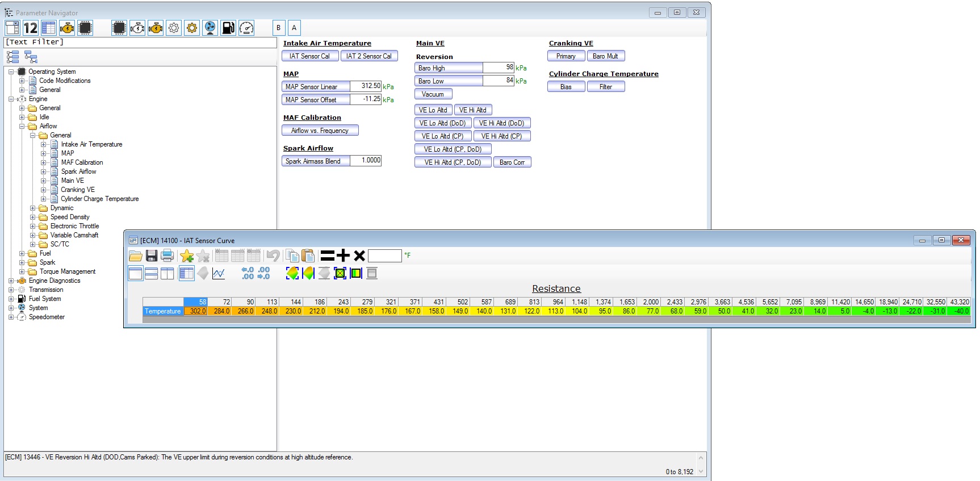Expand the Transmission tree node

11,290
